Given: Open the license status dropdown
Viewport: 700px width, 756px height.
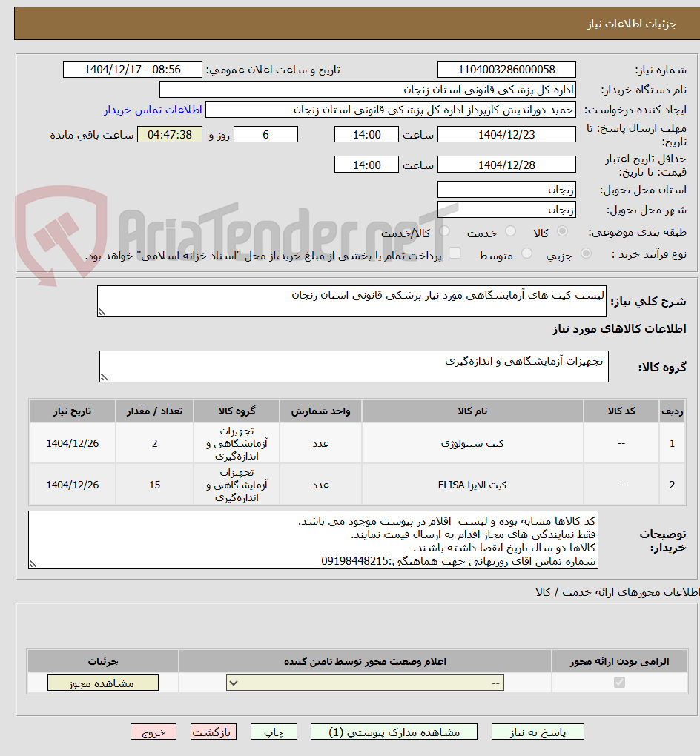Looking at the screenshot, I should coord(365,683).
